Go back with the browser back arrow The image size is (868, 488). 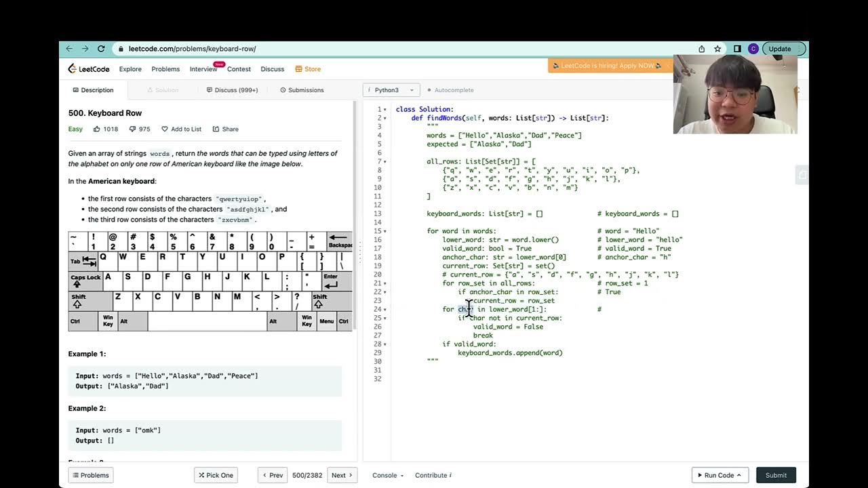pos(69,49)
